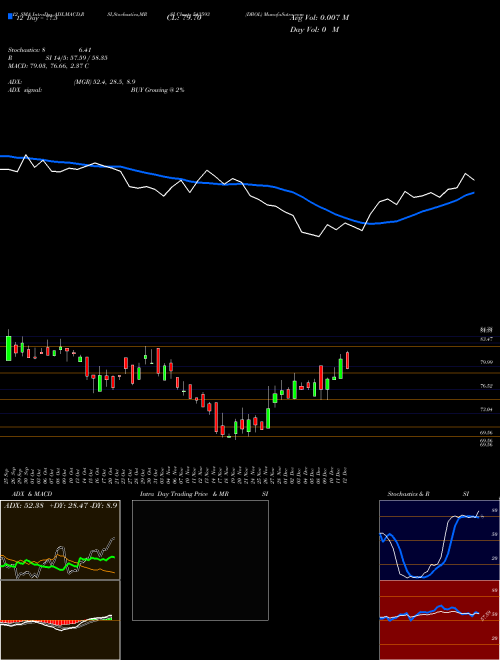Click the 'Day Vol: 0 M' label
Screen dimensions: 500x660
coord(314,30)
